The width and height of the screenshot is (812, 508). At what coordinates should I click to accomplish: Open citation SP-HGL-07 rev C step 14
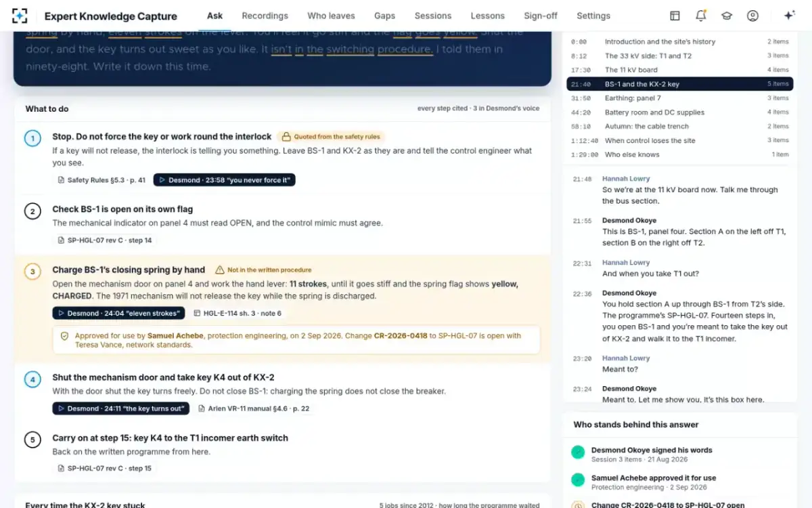pyautogui.click(x=105, y=240)
